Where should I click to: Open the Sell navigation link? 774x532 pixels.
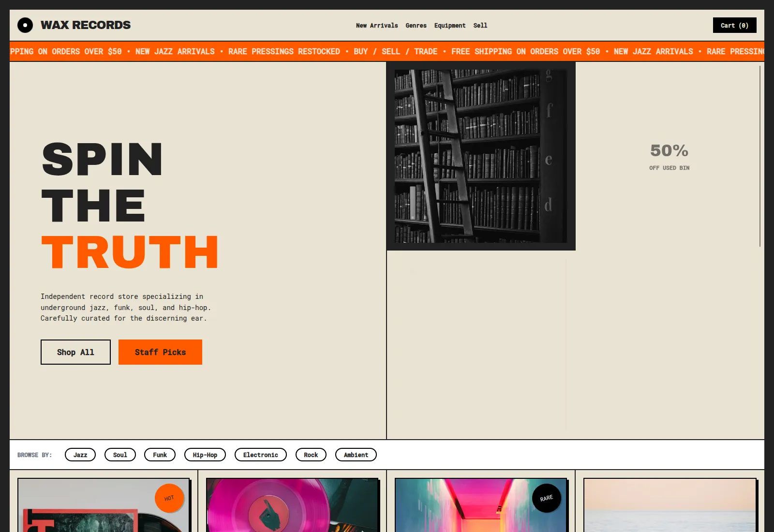coord(480,26)
